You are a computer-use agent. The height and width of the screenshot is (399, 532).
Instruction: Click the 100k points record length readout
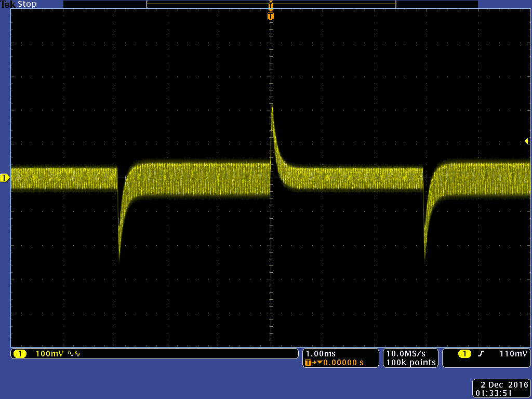pyautogui.click(x=411, y=363)
